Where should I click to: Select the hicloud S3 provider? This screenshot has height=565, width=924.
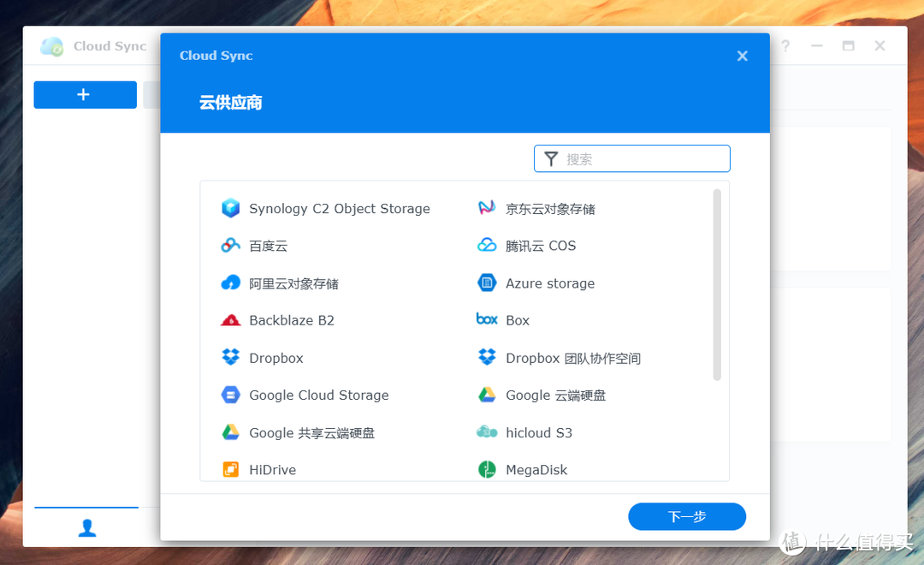coord(537,432)
